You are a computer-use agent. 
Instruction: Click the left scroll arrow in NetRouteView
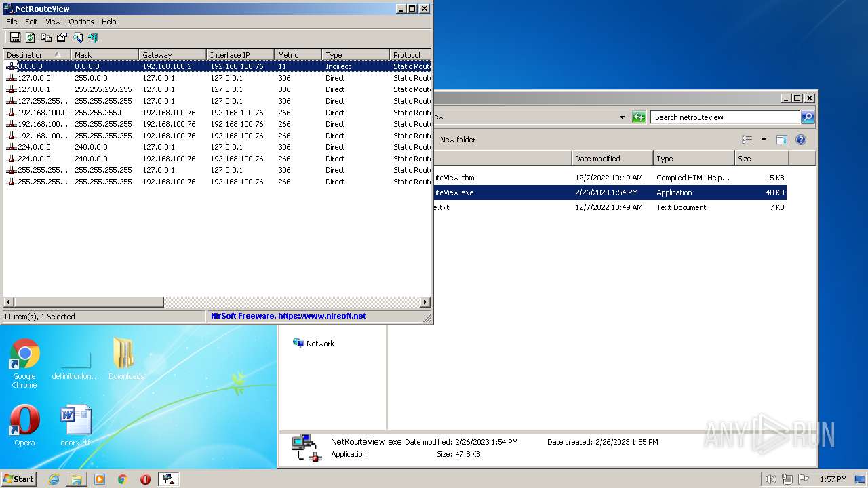[8, 302]
